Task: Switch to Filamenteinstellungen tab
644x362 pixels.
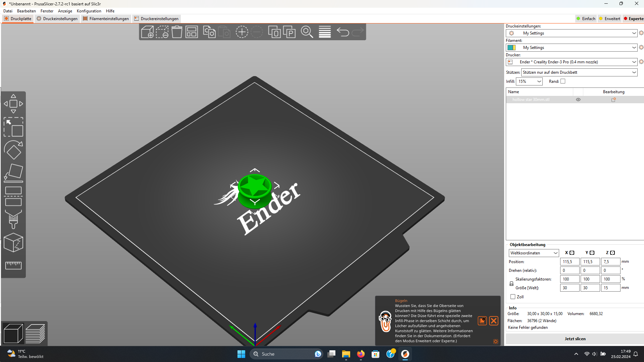Action: pos(106,19)
